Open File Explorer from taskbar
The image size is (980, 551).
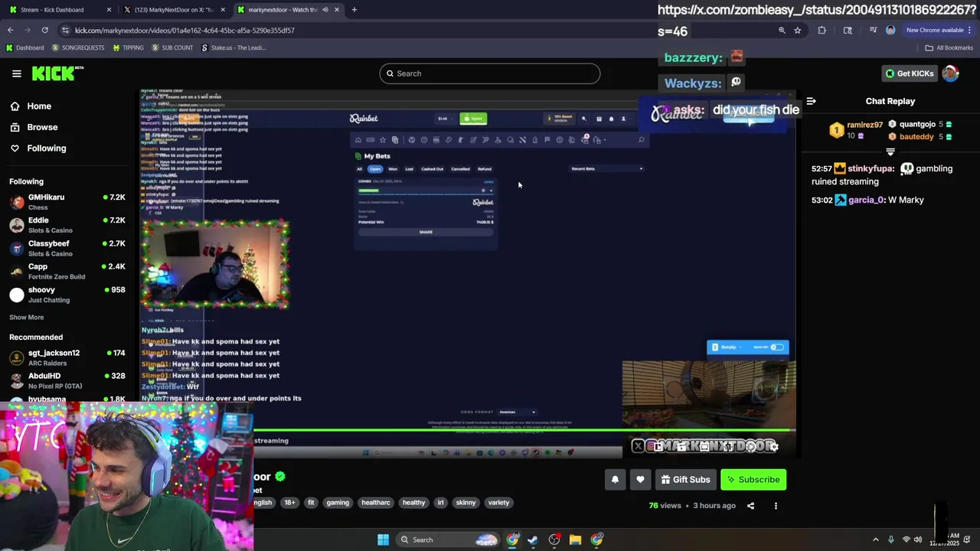click(575, 540)
